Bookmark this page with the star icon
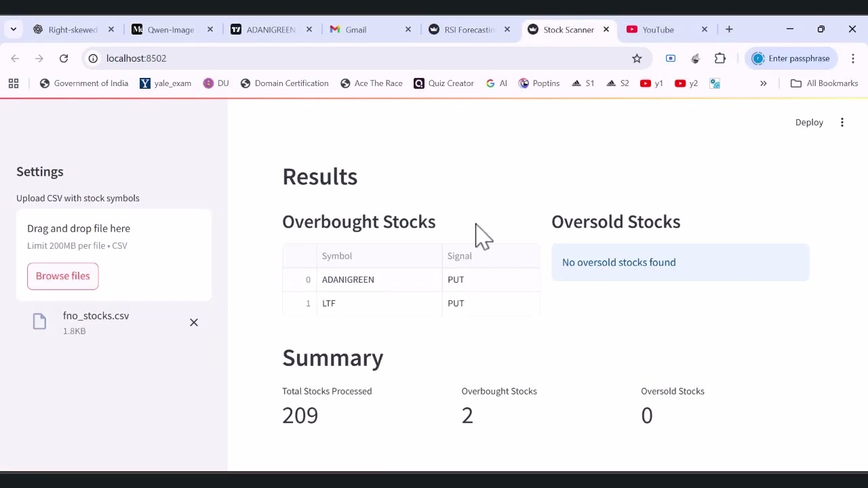 637,58
